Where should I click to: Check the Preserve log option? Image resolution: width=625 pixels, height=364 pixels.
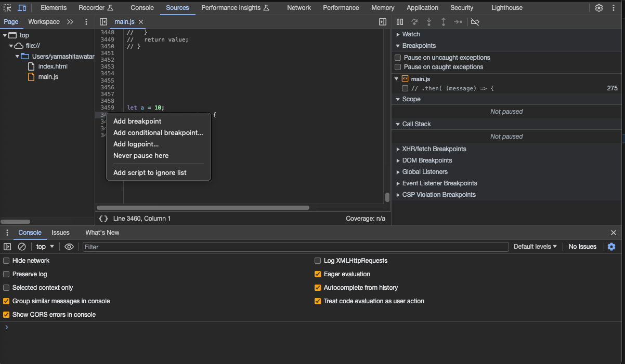[x=7, y=274]
